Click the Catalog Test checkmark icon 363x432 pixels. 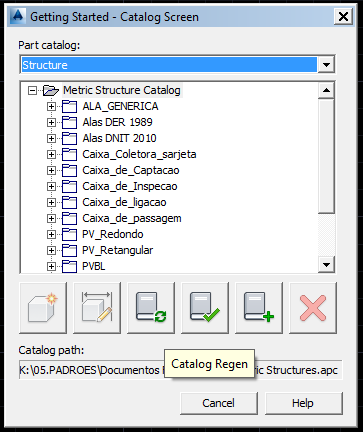(205, 308)
